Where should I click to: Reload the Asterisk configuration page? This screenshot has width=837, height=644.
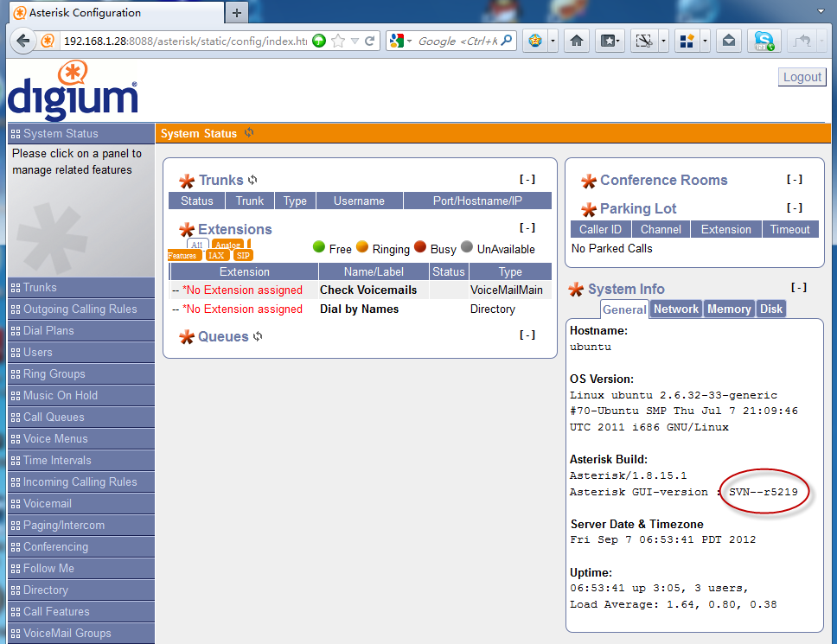[x=369, y=41]
